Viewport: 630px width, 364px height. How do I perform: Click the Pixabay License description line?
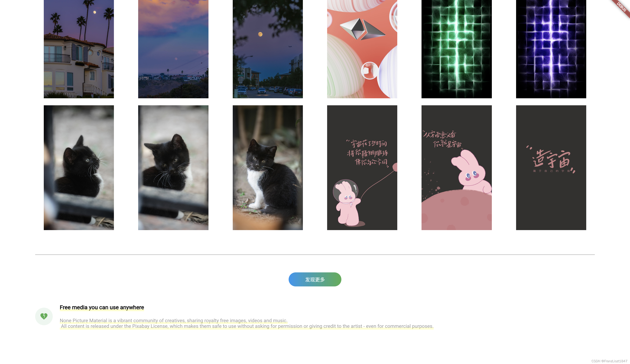[x=247, y=326]
